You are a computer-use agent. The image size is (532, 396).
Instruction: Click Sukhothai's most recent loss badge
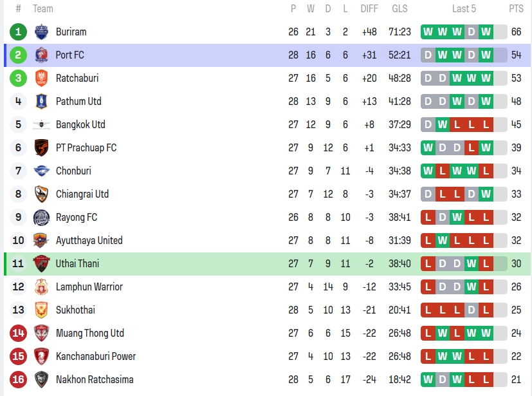486,310
